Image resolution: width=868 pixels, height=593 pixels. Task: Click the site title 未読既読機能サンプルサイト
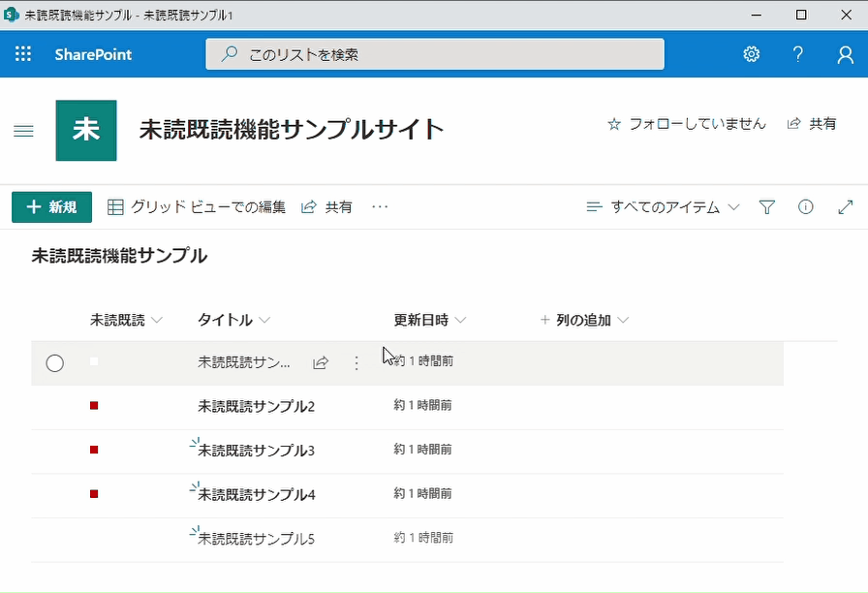tap(292, 130)
